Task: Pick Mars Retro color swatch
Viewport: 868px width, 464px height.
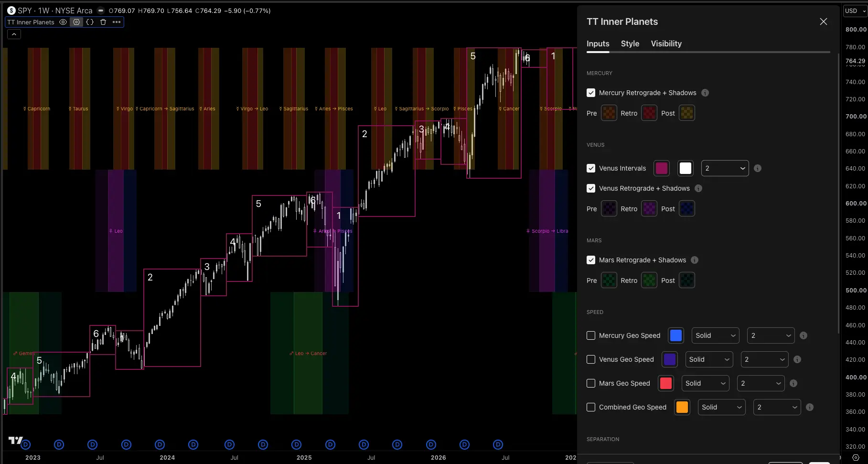Action: point(649,281)
